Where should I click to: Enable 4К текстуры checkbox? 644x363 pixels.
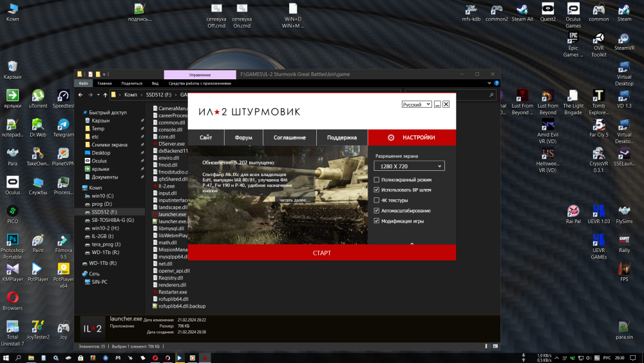(377, 201)
